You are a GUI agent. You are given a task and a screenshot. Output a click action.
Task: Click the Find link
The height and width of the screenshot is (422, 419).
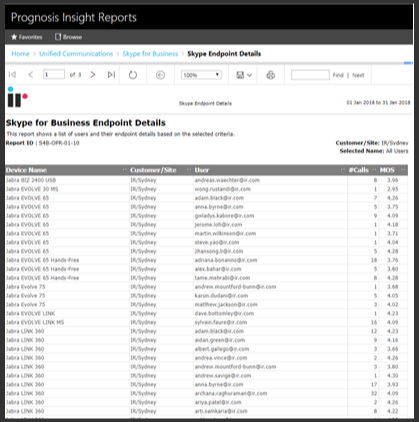338,75
